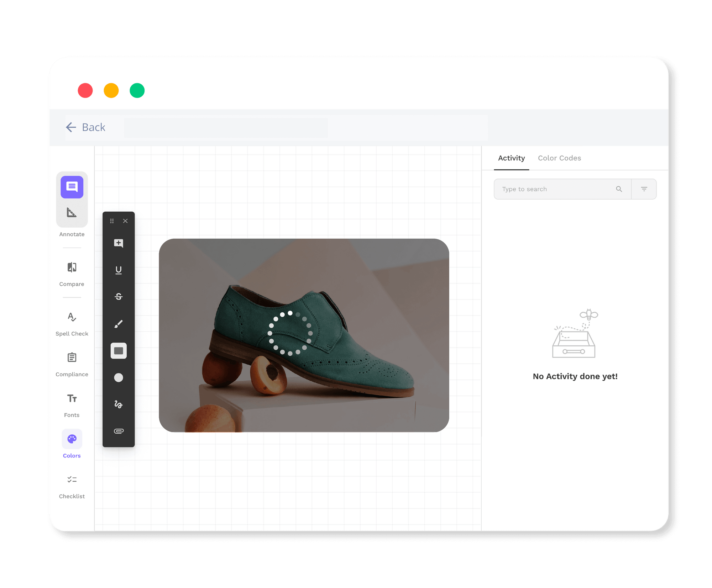The image size is (712, 588).
Task: Select the rectangle shape tool
Action: [119, 351]
